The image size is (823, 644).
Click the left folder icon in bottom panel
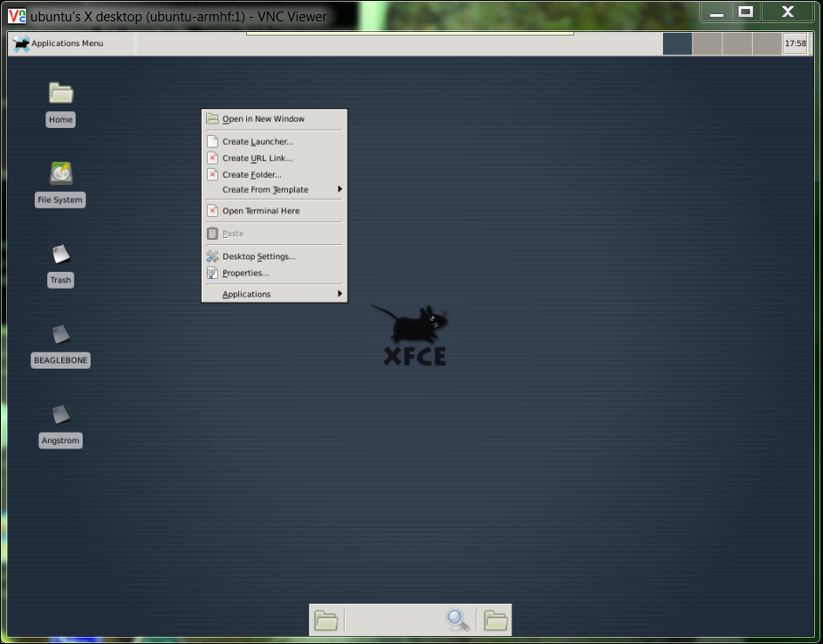326,620
